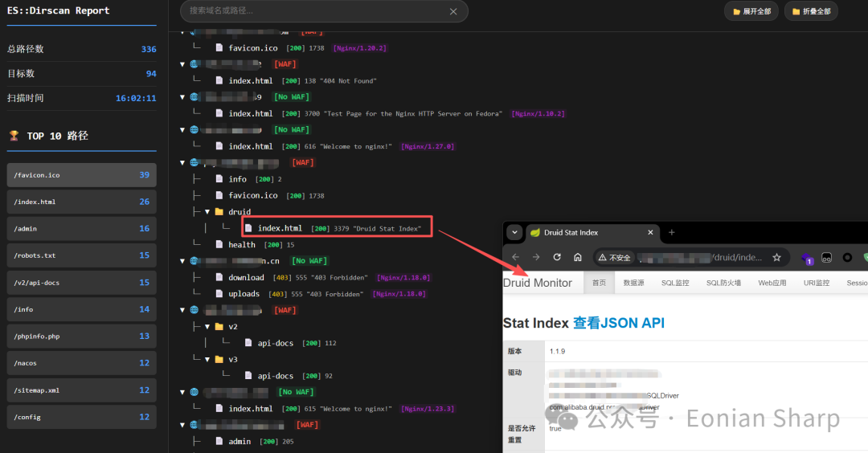Click the browser home icon

pyautogui.click(x=578, y=257)
